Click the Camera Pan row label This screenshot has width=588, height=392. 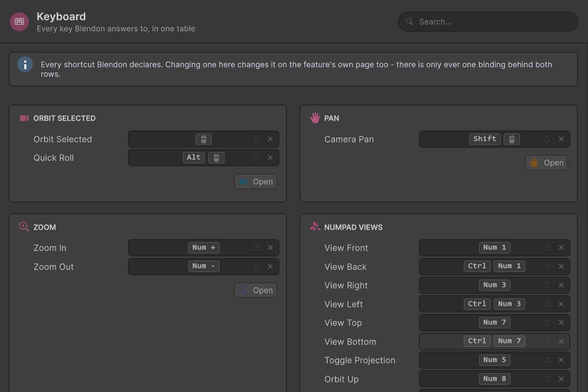(349, 139)
